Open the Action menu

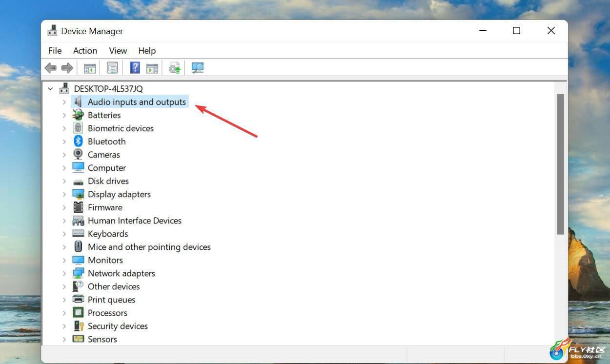pyautogui.click(x=85, y=51)
